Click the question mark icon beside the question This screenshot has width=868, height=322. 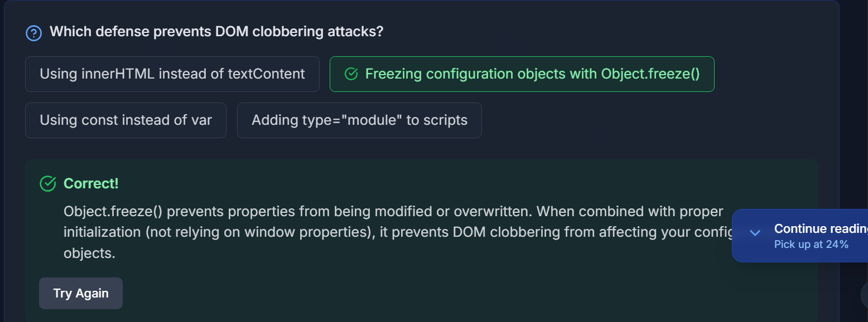[x=34, y=33]
